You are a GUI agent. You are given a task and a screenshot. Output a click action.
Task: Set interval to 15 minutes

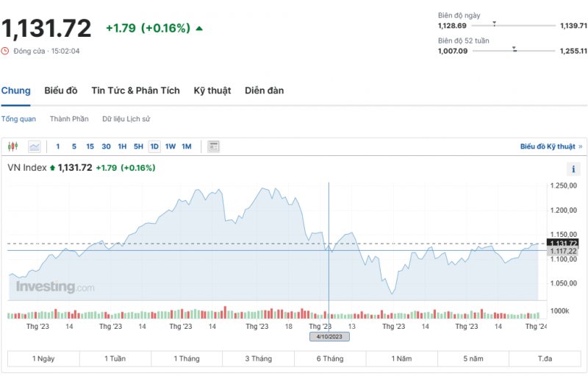90,146
